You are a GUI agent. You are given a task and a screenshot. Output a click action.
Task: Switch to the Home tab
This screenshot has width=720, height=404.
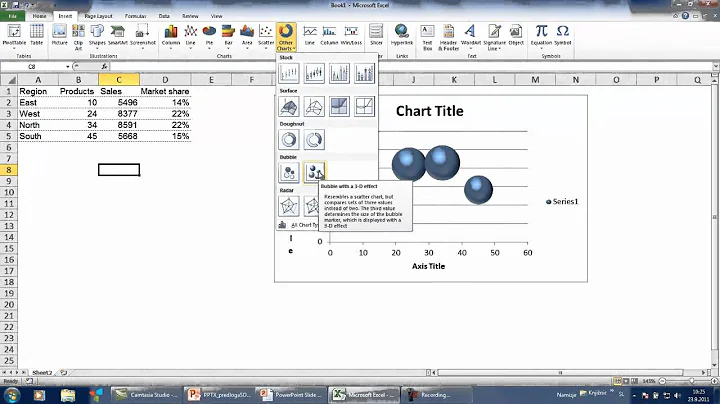click(39, 16)
